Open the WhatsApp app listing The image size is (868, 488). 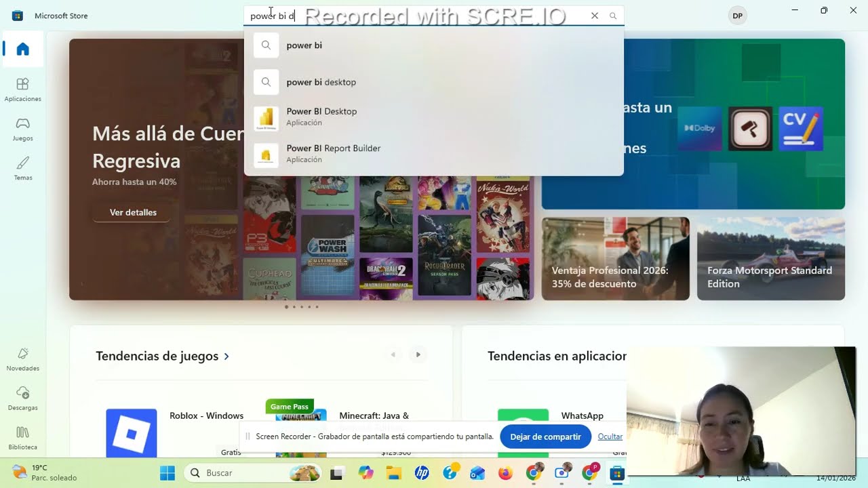click(582, 415)
